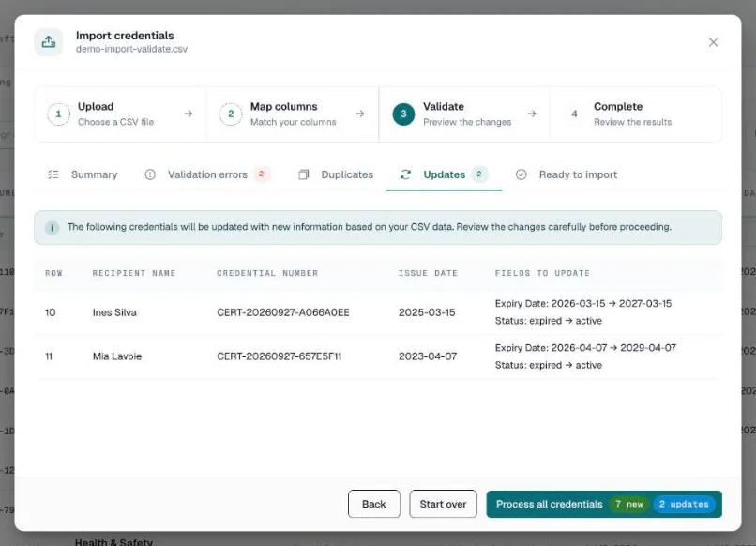Click the info icon in the notice banner

tap(53, 228)
